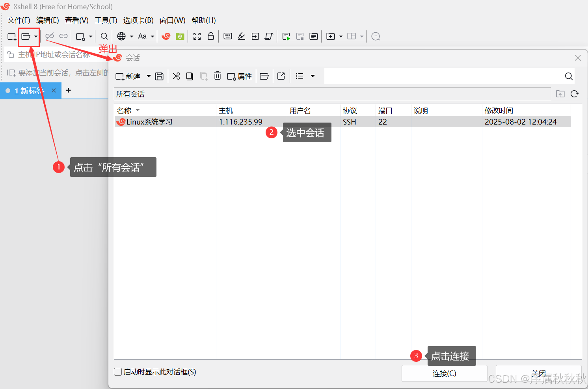Save the session with the save icon
588x389 pixels.
(159, 76)
